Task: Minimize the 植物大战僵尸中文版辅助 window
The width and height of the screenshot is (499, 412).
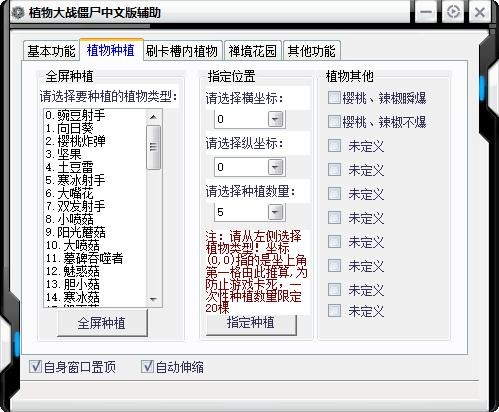Action: tap(426, 12)
